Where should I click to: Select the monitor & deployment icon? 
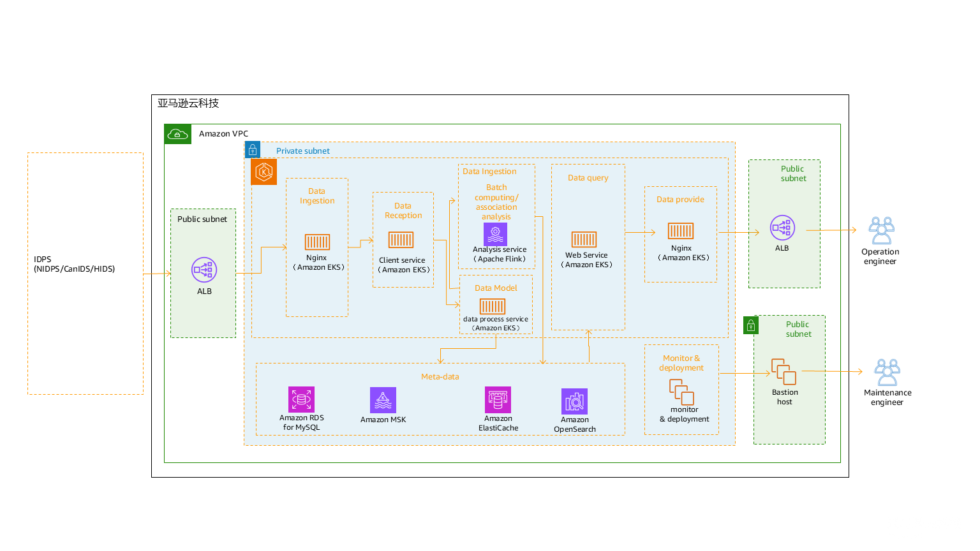coord(681,392)
